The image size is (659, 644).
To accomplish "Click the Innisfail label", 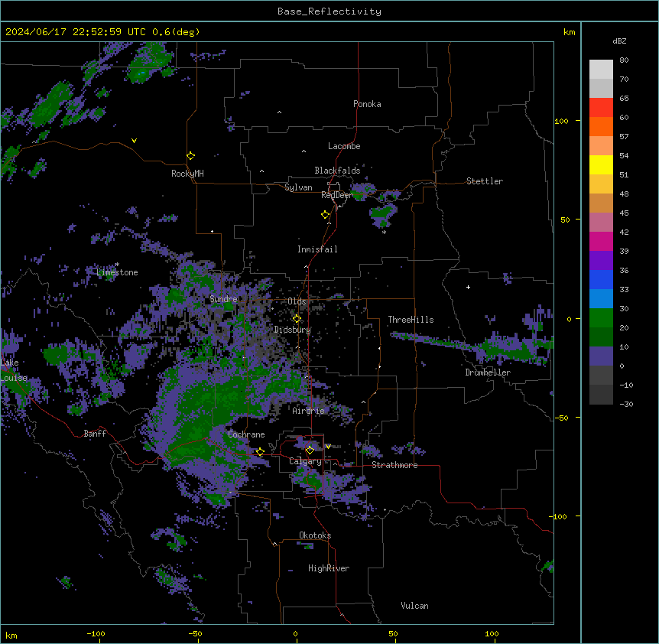I will (x=317, y=249).
